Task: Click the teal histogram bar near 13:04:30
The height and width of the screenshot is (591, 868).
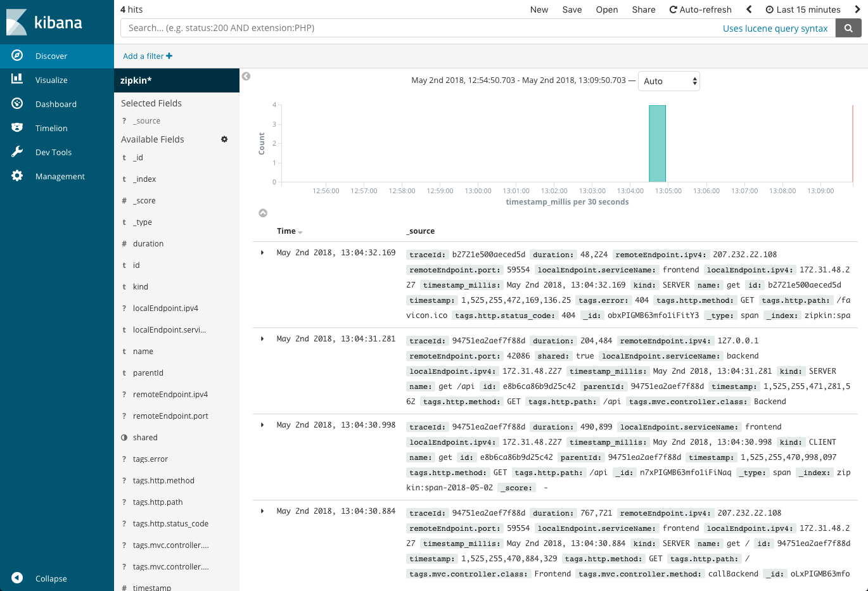Action: [x=657, y=144]
